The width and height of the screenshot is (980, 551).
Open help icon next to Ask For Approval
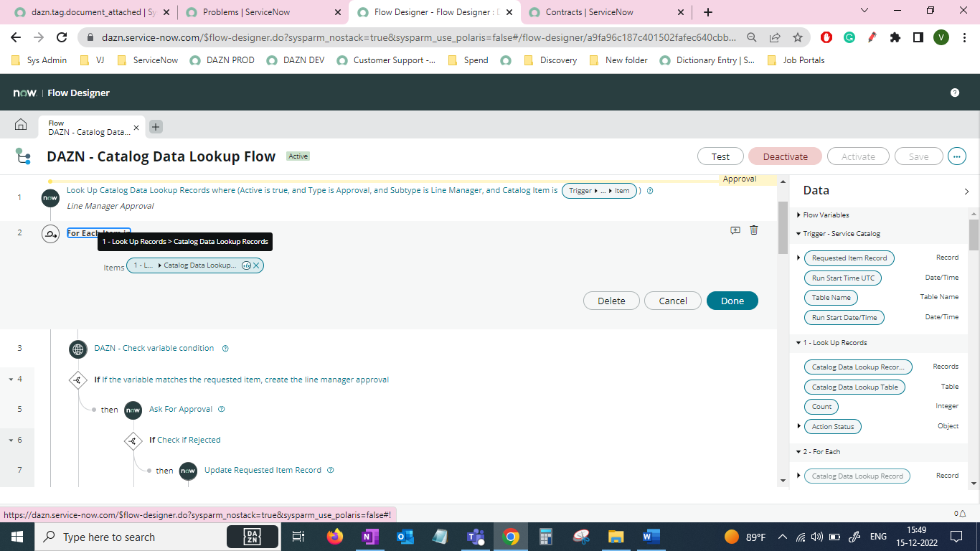(x=222, y=410)
